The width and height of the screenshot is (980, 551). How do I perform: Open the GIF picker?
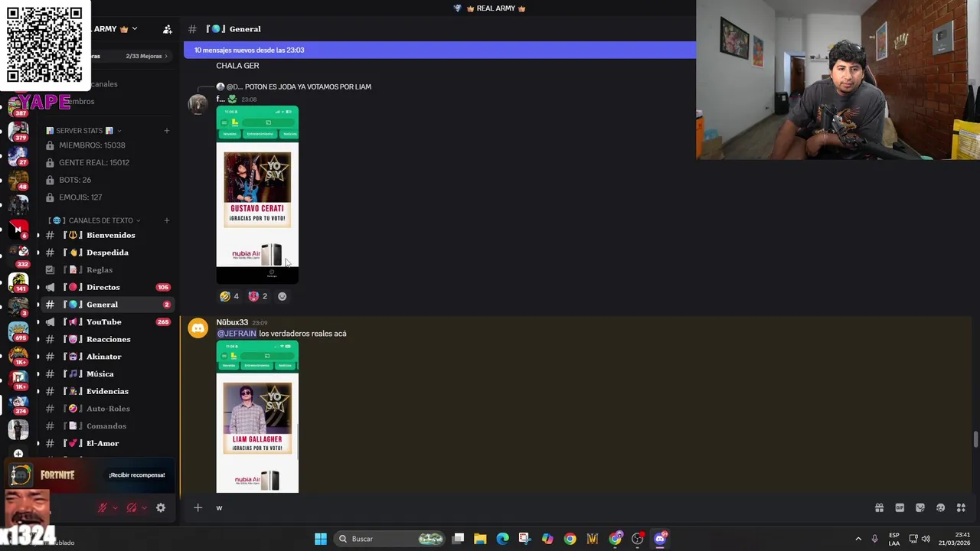900,507
